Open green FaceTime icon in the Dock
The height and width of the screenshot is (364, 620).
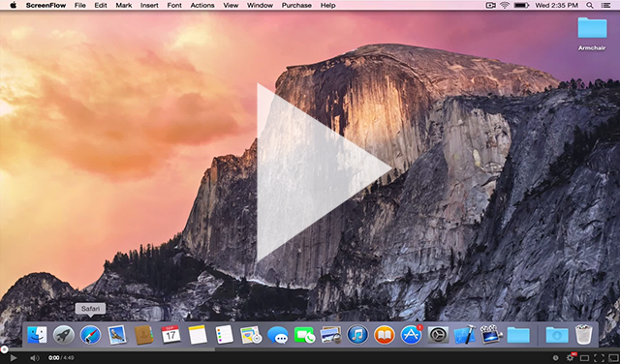304,336
